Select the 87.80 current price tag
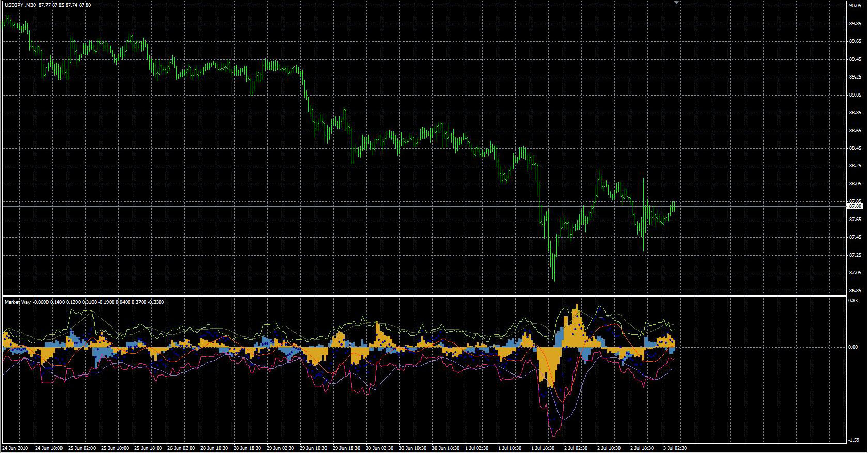Viewport: 868px width, 453px height. pos(856,206)
